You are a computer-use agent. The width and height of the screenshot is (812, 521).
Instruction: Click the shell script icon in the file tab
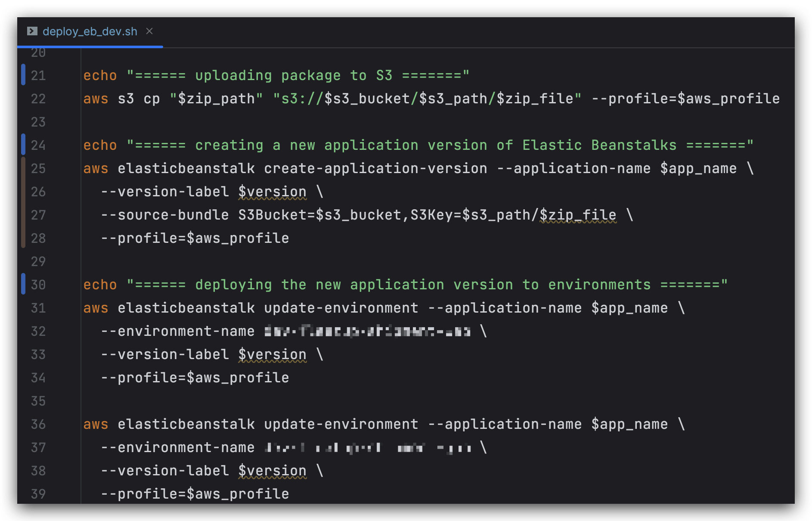click(32, 31)
